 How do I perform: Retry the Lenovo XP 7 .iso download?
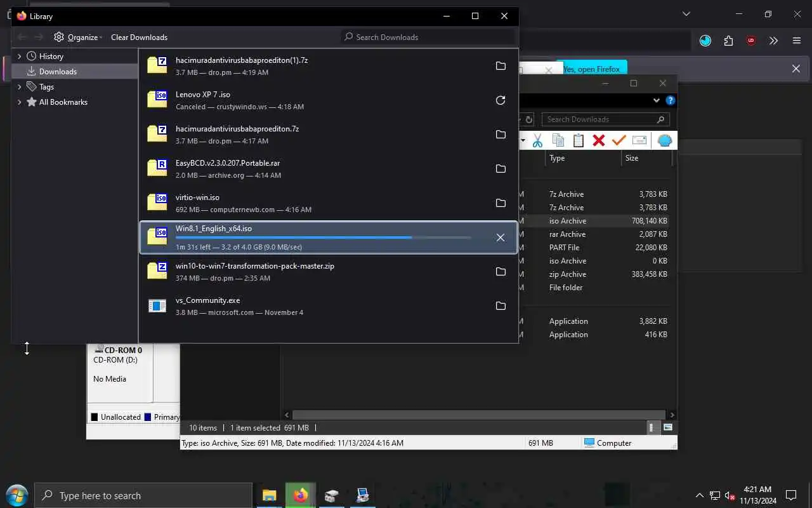click(501, 100)
